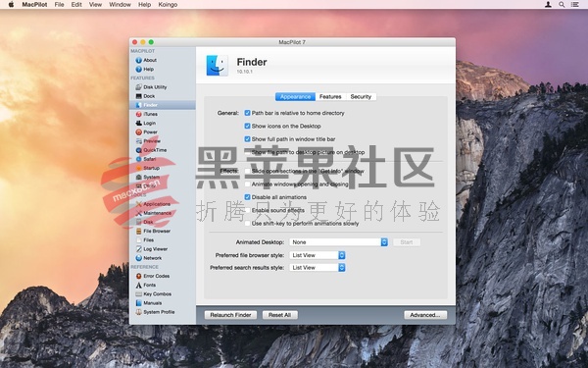The height and width of the screenshot is (368, 588).
Task: Open the Applications tools icon
Action: click(139, 204)
